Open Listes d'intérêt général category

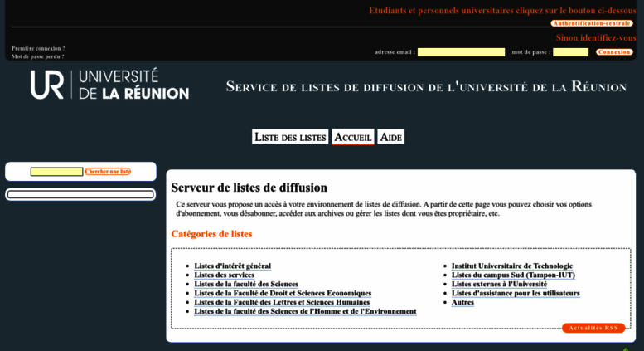coord(232,266)
